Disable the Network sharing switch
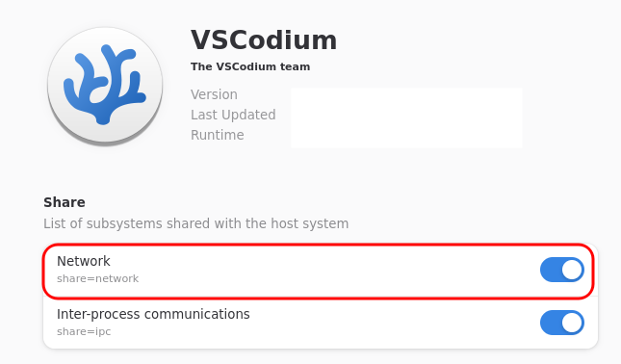This screenshot has height=364, width=621. click(x=562, y=270)
